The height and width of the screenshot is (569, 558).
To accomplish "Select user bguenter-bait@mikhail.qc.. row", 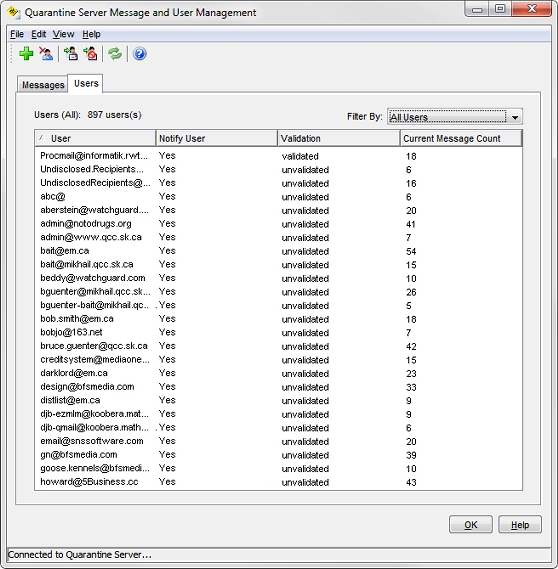I will click(x=279, y=306).
